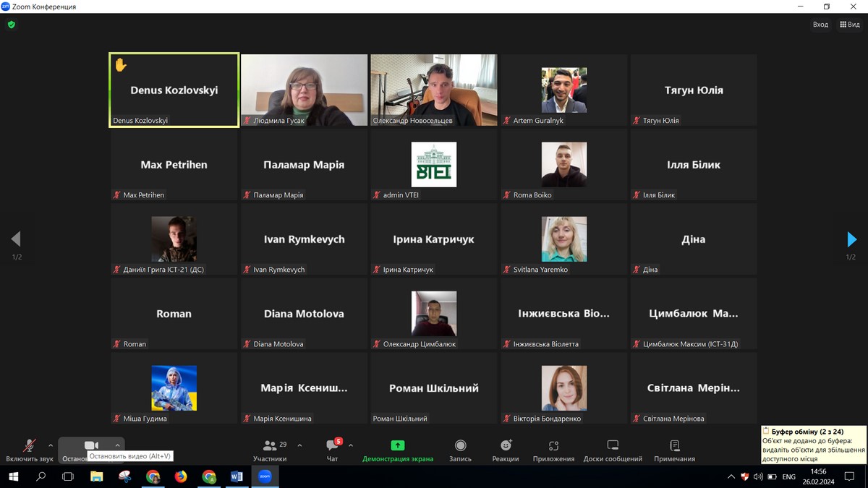Click the green encryption shield icon
868x488 pixels.
(11, 25)
